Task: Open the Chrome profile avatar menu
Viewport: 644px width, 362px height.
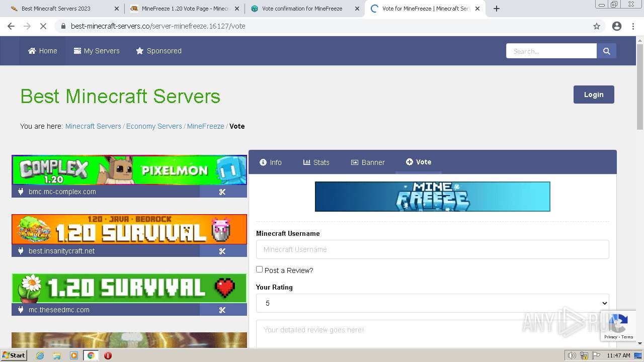Action: pyautogui.click(x=617, y=26)
